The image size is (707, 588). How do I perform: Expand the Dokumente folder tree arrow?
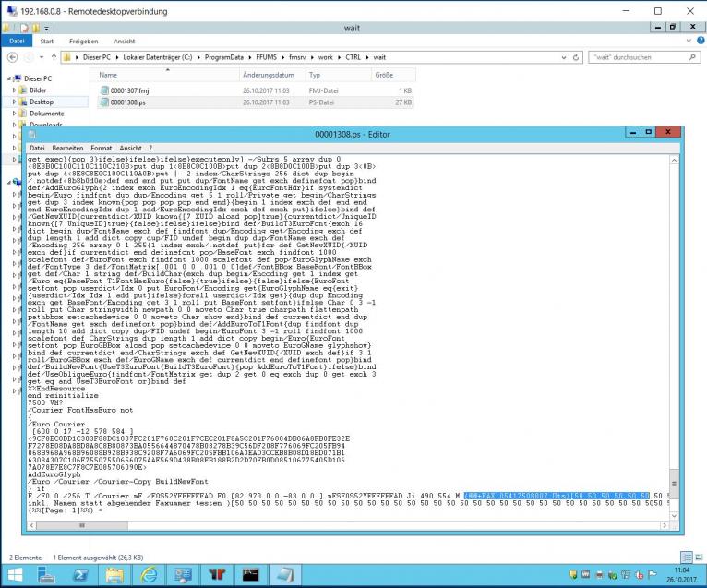16,114
